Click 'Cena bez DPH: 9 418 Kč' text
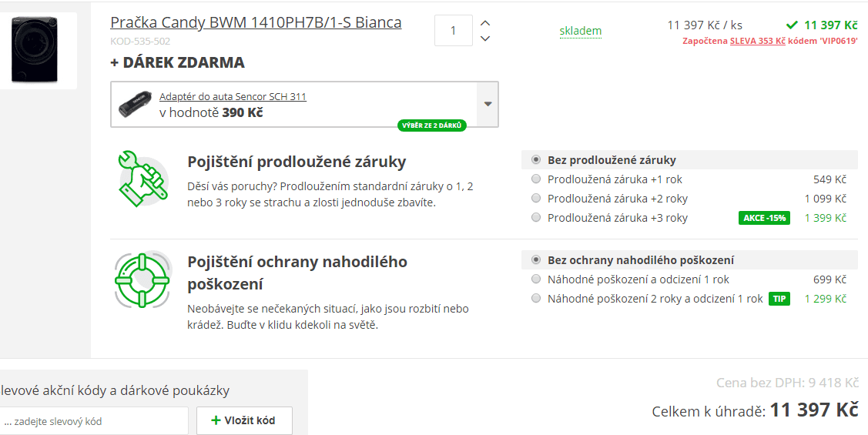Image resolution: width=868 pixels, height=435 pixels. pos(787,383)
